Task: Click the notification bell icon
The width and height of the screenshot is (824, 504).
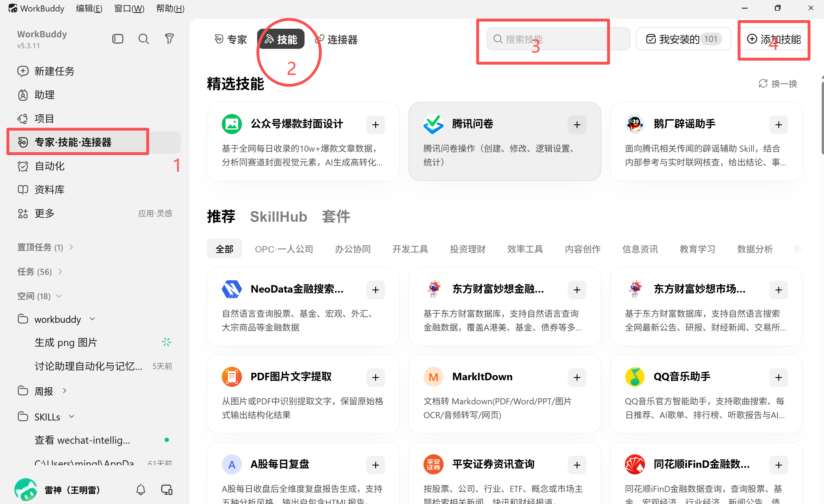Action: coord(141,490)
